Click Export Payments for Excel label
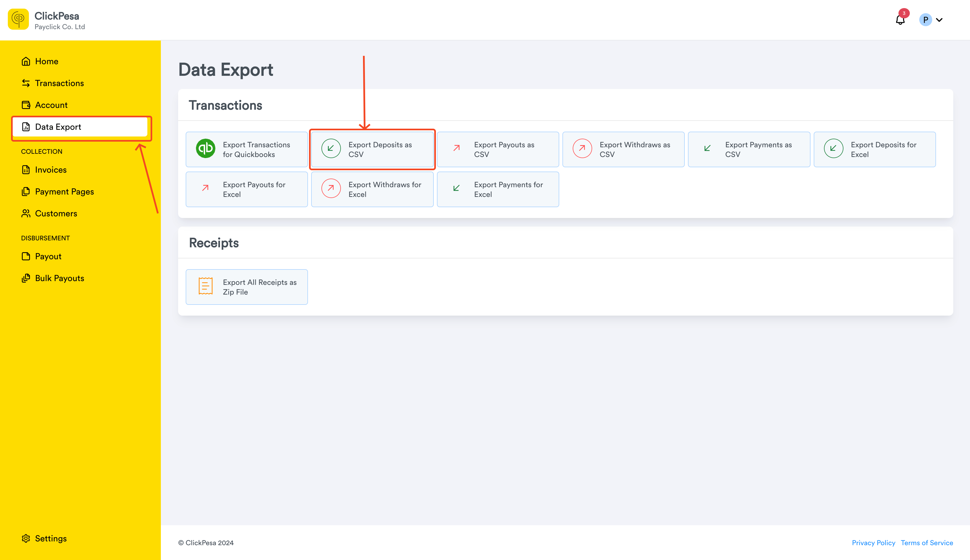The height and width of the screenshot is (560, 970). 508,190
